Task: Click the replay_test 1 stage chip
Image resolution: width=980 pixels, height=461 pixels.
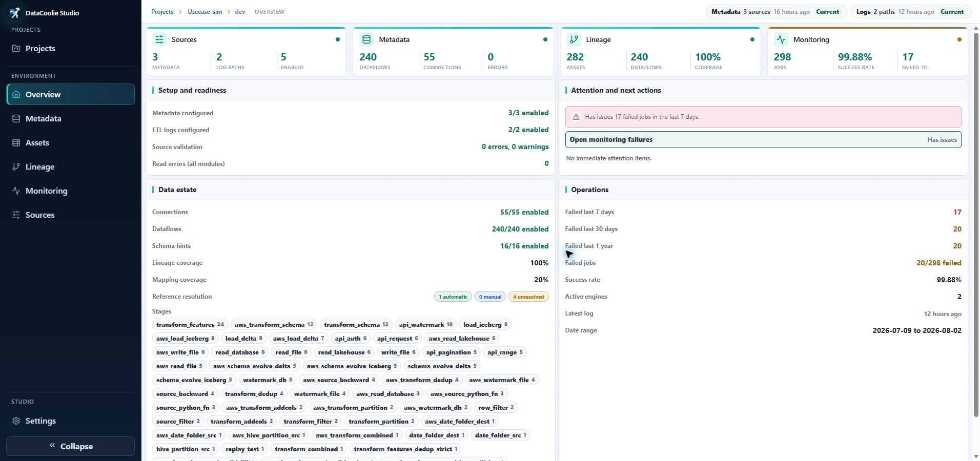Action: tap(244, 449)
